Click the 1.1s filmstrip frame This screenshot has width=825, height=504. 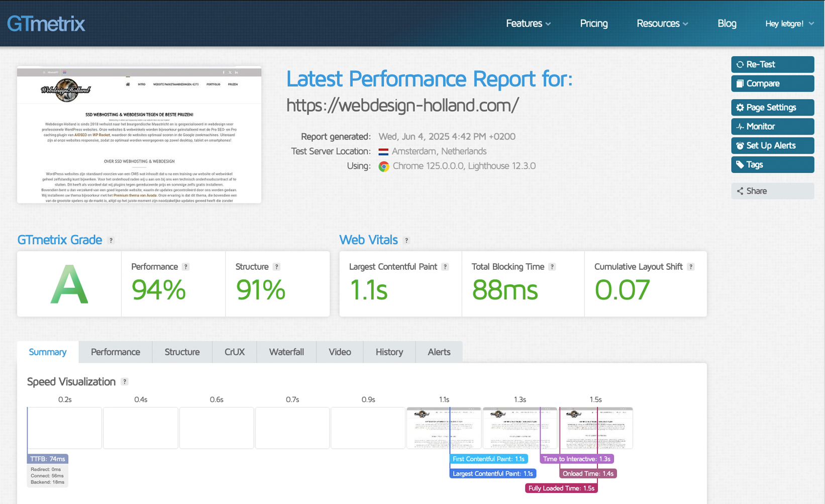(444, 428)
